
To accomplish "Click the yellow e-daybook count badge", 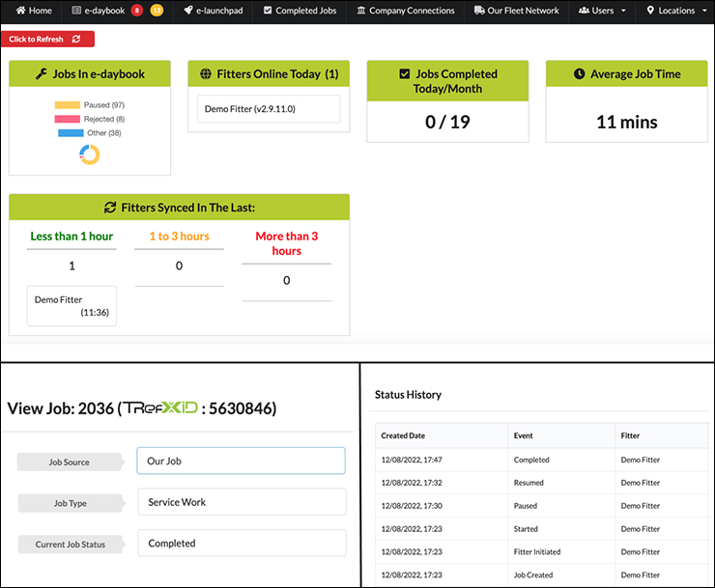I will click(157, 11).
